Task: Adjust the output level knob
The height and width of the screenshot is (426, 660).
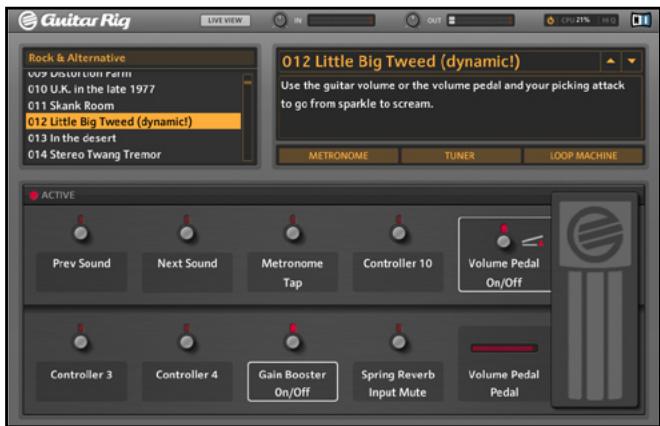Action: (412, 20)
